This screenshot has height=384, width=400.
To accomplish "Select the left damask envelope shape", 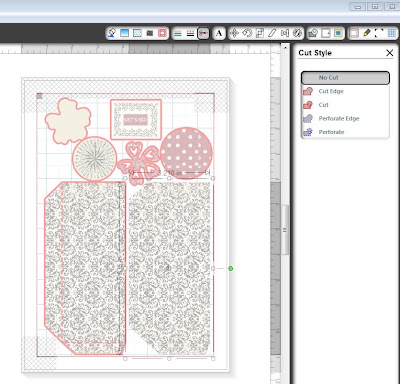I will click(x=85, y=268).
